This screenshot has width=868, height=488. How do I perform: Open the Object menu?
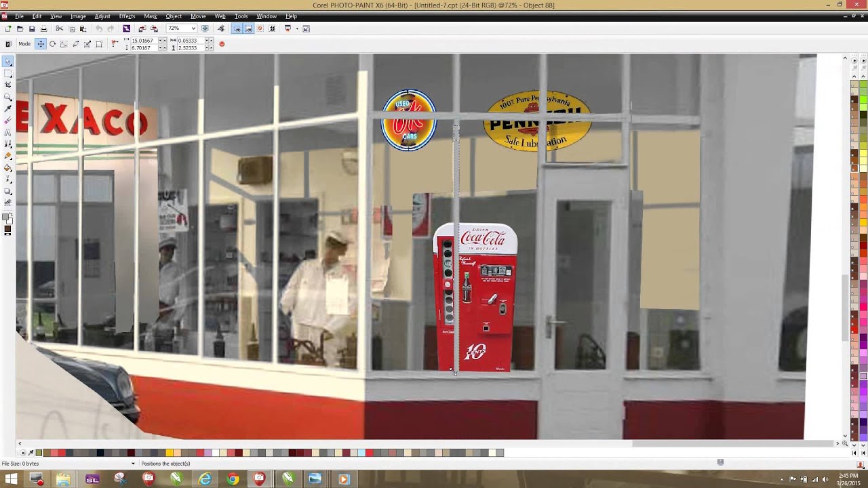tap(174, 16)
